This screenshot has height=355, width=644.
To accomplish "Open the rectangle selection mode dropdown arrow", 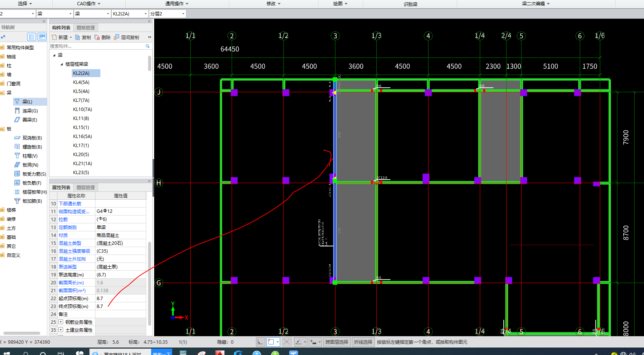I will pos(277,342).
